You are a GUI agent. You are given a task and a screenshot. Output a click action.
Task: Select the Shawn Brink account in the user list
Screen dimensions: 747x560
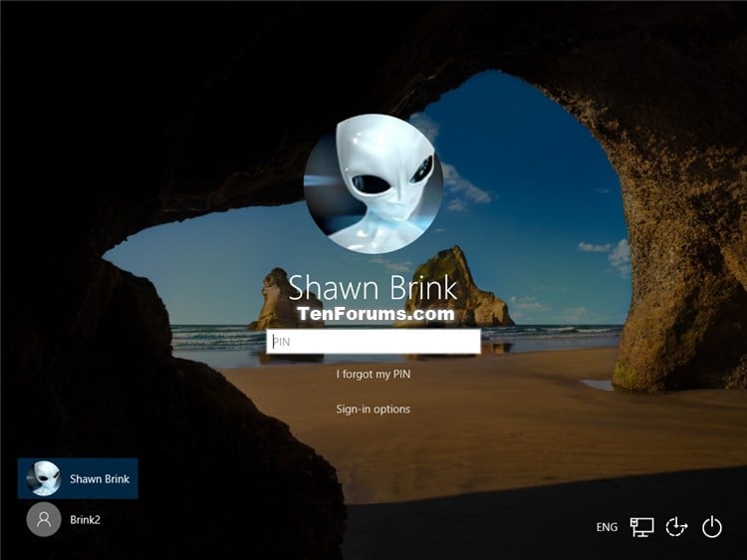78,478
